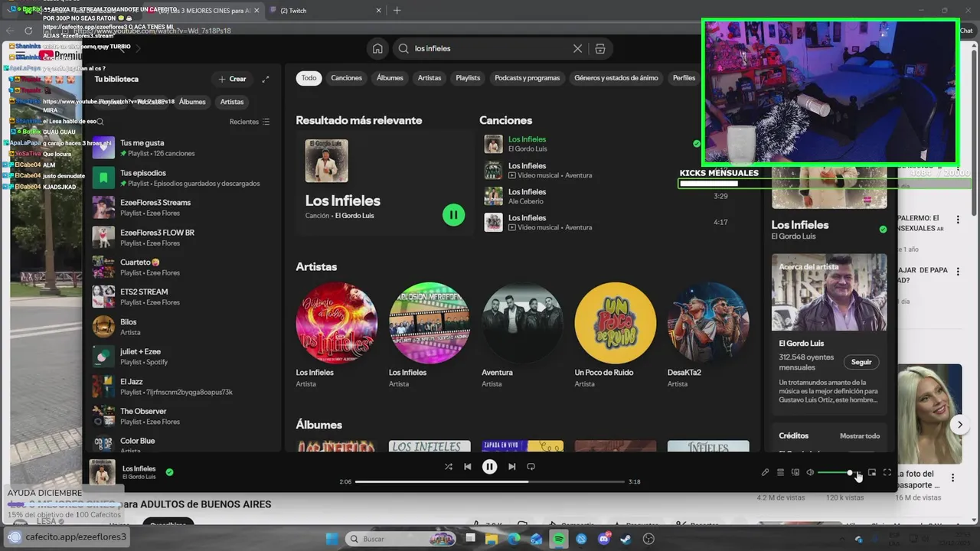Go to Spotify home via house icon
Image resolution: width=980 pixels, height=551 pixels.
(x=377, y=48)
